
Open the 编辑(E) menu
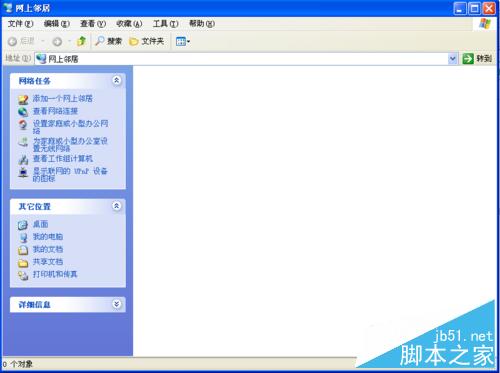tap(57, 24)
